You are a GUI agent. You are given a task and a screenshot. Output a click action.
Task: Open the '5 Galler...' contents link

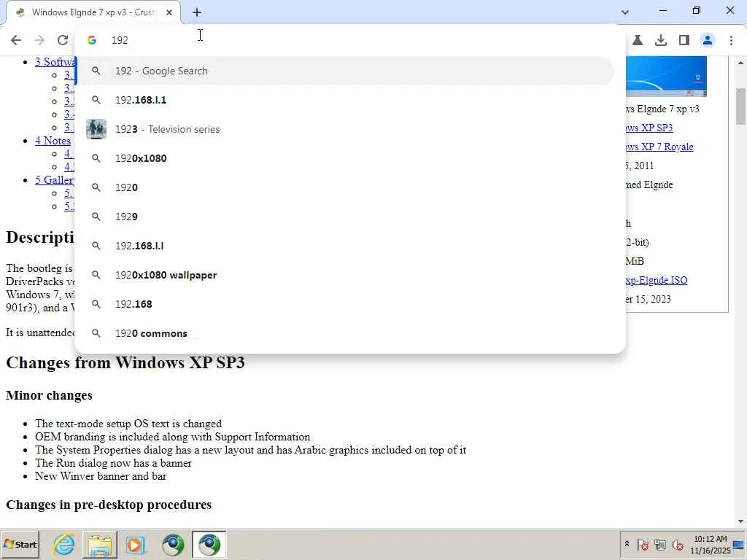54,180
